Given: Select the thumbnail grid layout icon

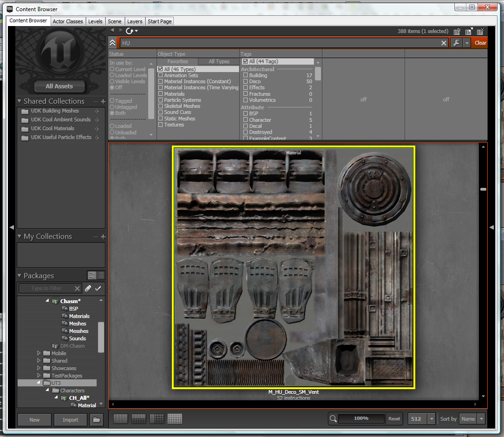Looking at the screenshot, I should coord(175,419).
